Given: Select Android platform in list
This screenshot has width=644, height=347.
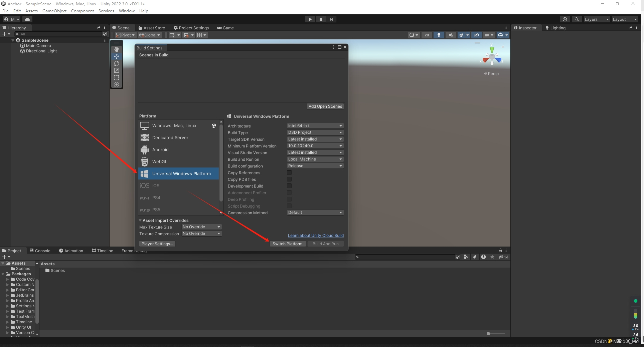Looking at the screenshot, I should (178, 149).
